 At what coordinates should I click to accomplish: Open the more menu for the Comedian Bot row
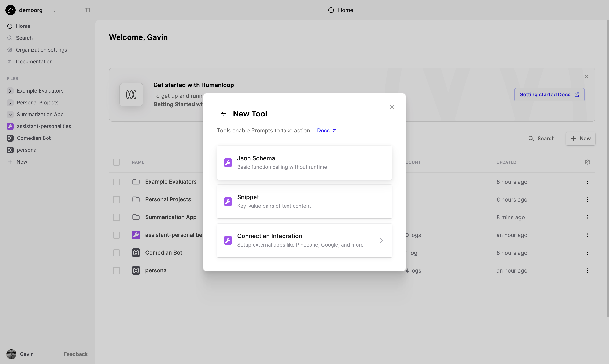click(x=588, y=253)
